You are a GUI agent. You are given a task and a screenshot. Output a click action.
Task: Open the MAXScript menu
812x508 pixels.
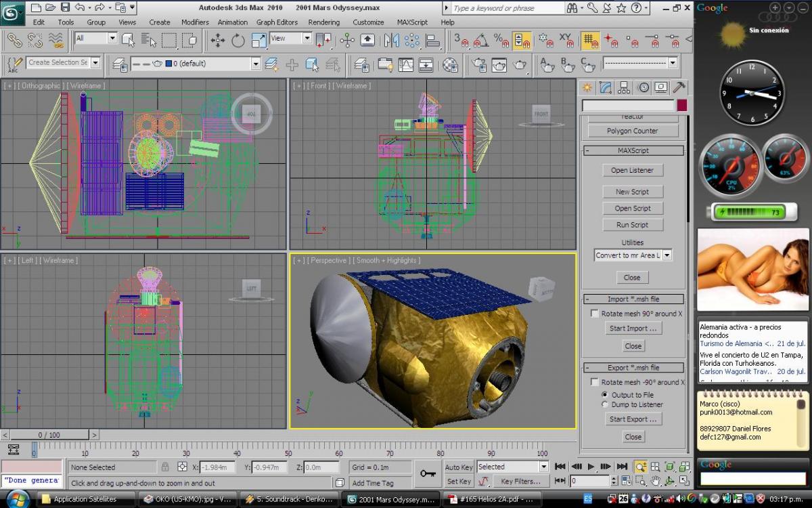412,22
